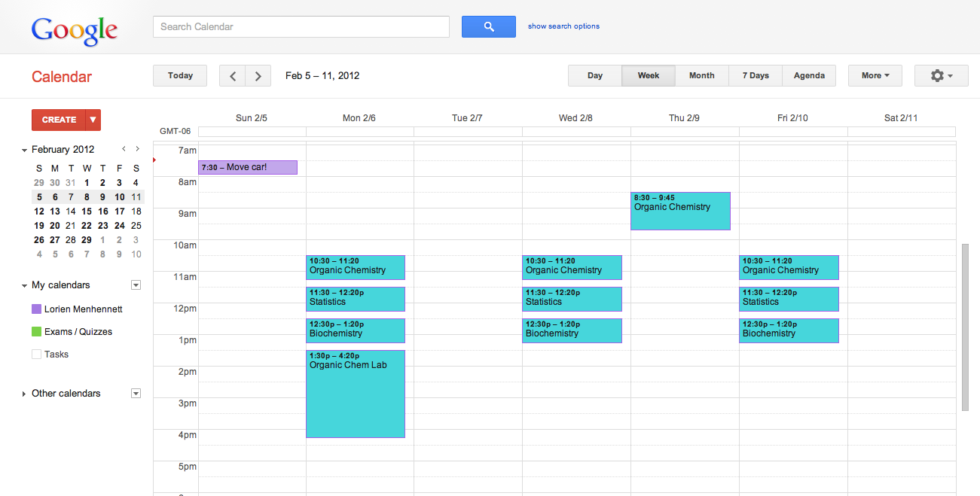This screenshot has height=496, width=980.
Task: Open the settings gear menu
Action: (941, 76)
